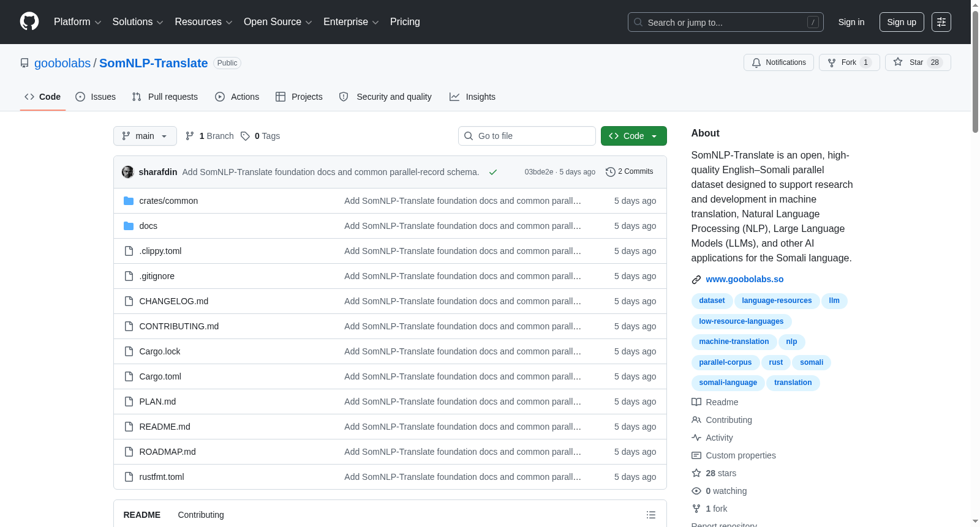
Task: Open the green Code dropdown button
Action: coord(633,136)
